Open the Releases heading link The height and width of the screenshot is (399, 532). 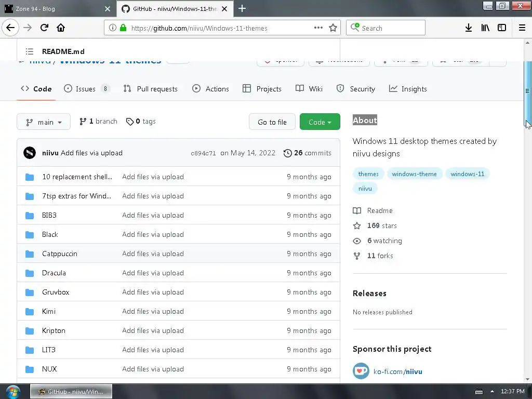pos(369,294)
